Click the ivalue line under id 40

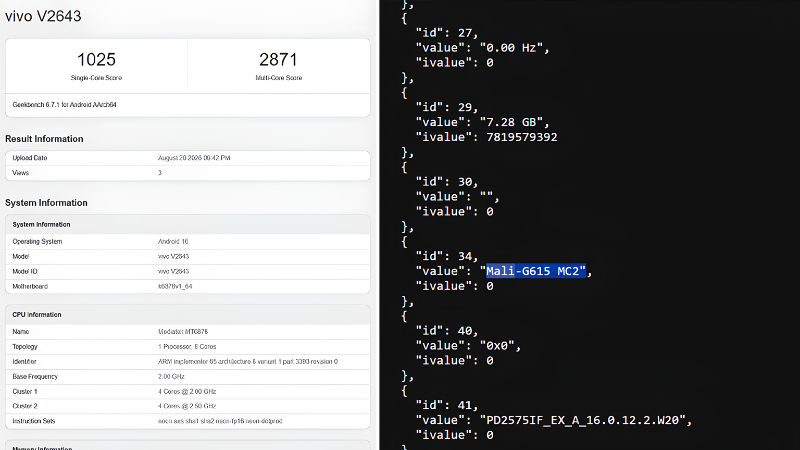tap(455, 361)
